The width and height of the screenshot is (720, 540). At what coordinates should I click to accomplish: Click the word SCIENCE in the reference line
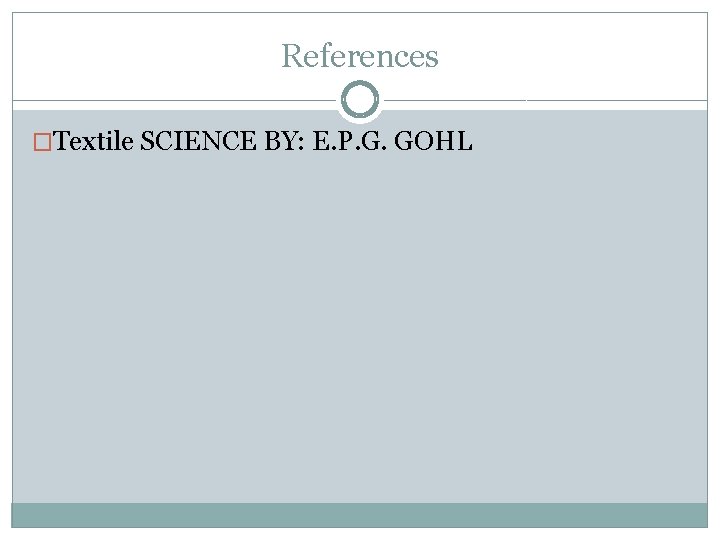click(x=198, y=141)
